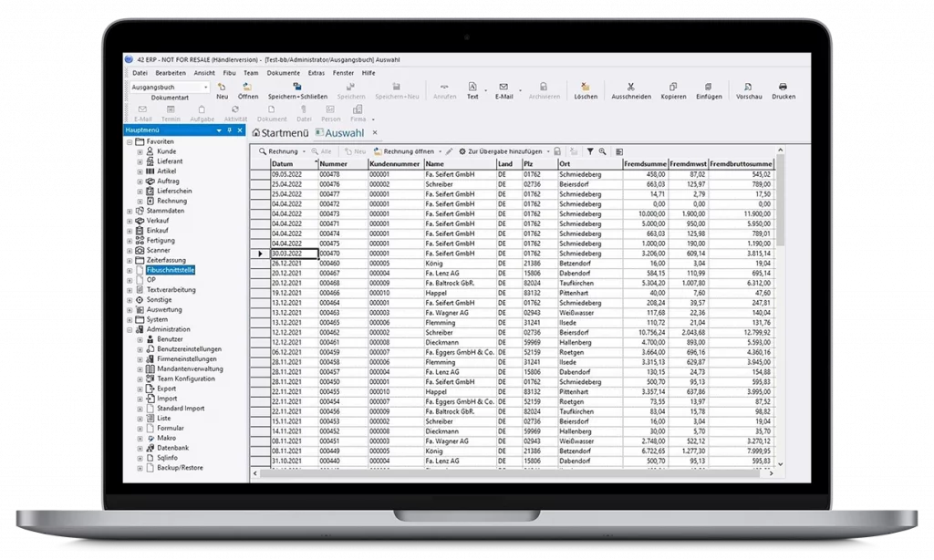Click the Löschen delete icon

coord(585,87)
